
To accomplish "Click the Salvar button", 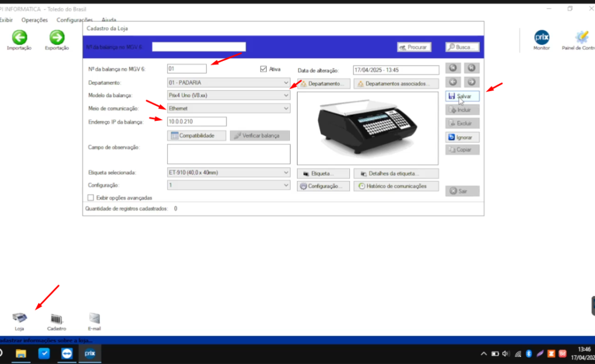I will [x=463, y=96].
